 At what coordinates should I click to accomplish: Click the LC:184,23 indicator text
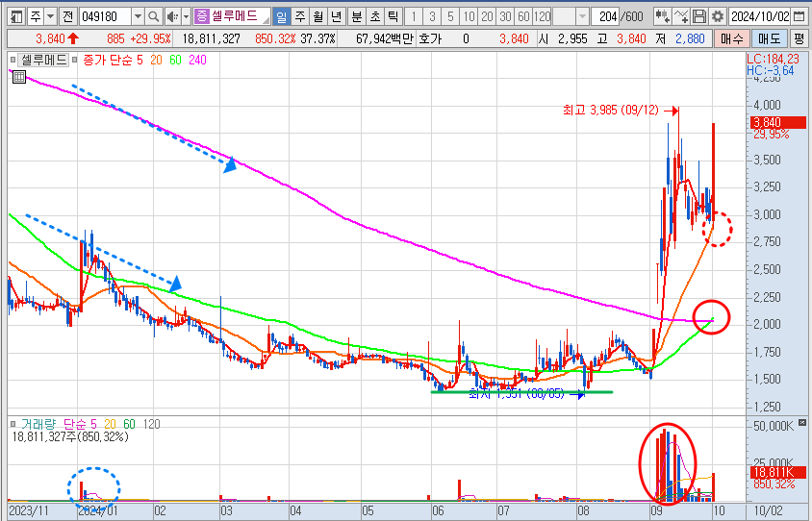773,59
